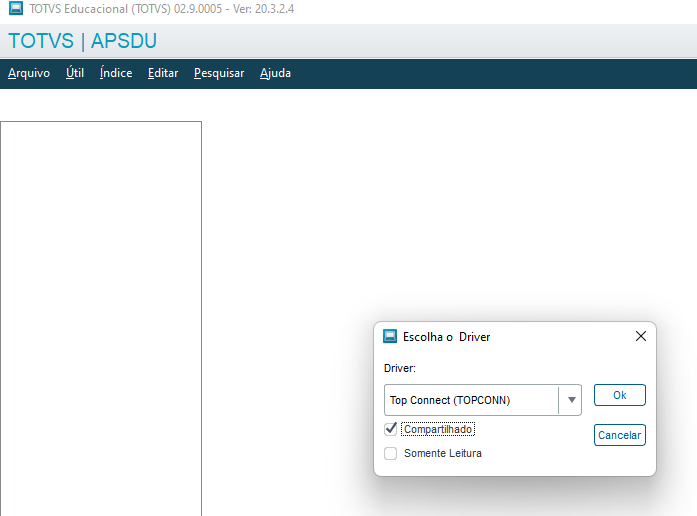Image resolution: width=697 pixels, height=516 pixels.
Task: Open the Editar menu
Action: point(163,73)
